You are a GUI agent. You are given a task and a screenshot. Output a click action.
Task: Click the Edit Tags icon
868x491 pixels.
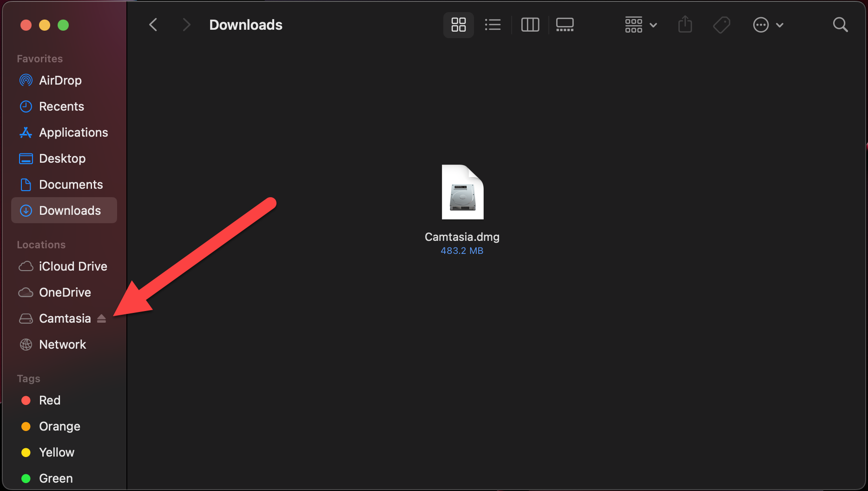[x=721, y=25]
